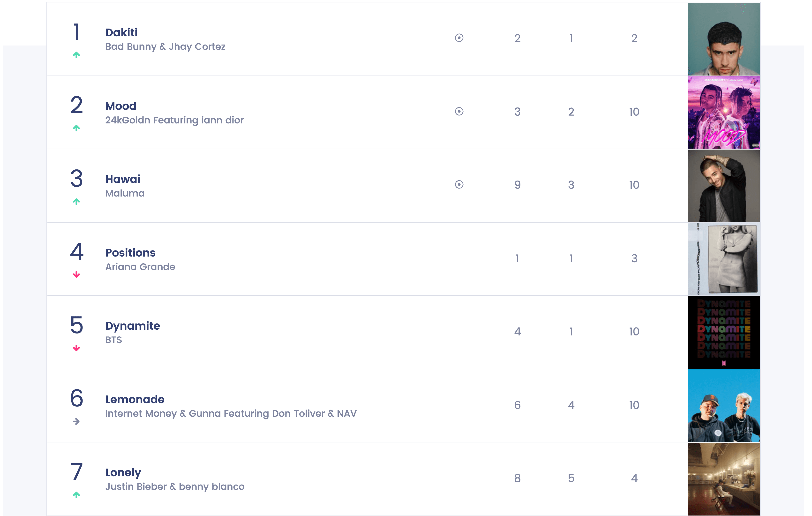
Task: Click the green up arrow under rank 1
Action: pyautogui.click(x=76, y=55)
